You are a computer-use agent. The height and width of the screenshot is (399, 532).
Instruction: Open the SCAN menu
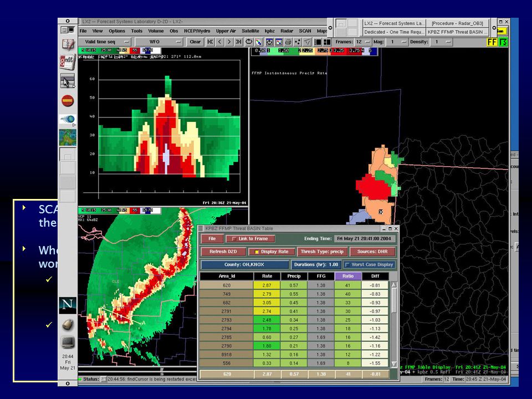point(305,31)
